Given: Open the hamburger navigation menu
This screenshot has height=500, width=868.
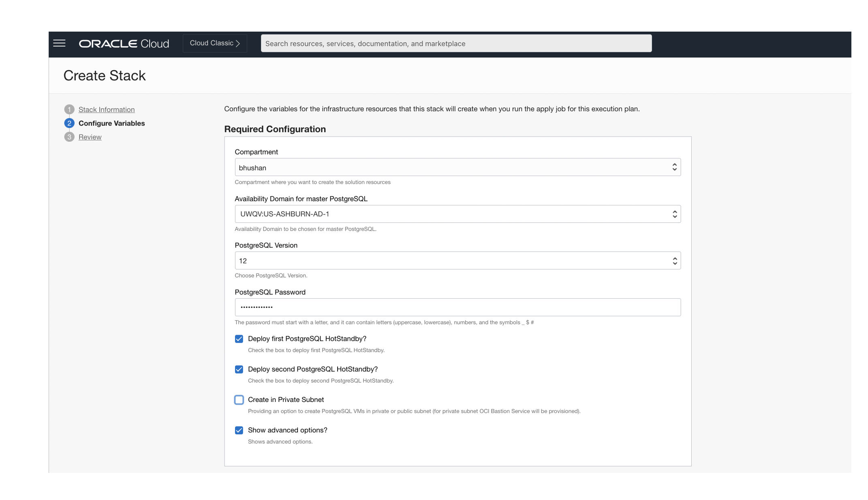Looking at the screenshot, I should 59,43.
